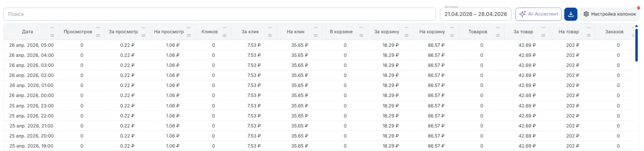644x151 pixels.
Task: Download the table using the export icon
Action: [570, 14]
